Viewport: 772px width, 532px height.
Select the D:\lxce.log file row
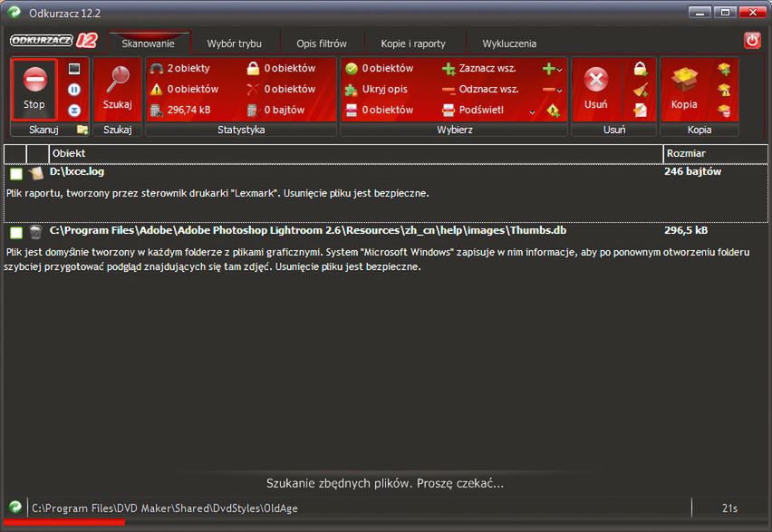[x=385, y=194]
